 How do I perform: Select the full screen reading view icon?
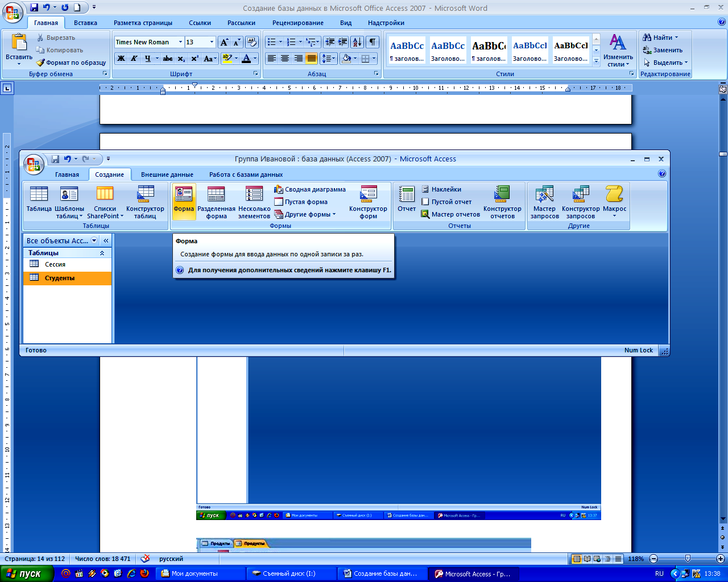[587, 559]
